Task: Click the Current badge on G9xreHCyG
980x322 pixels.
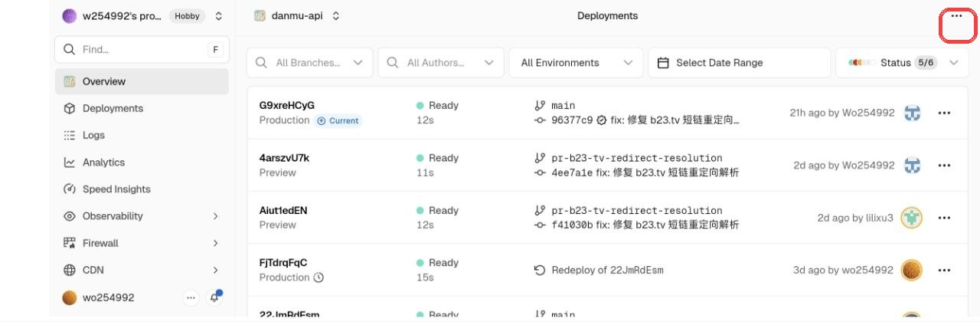Action: click(x=338, y=120)
